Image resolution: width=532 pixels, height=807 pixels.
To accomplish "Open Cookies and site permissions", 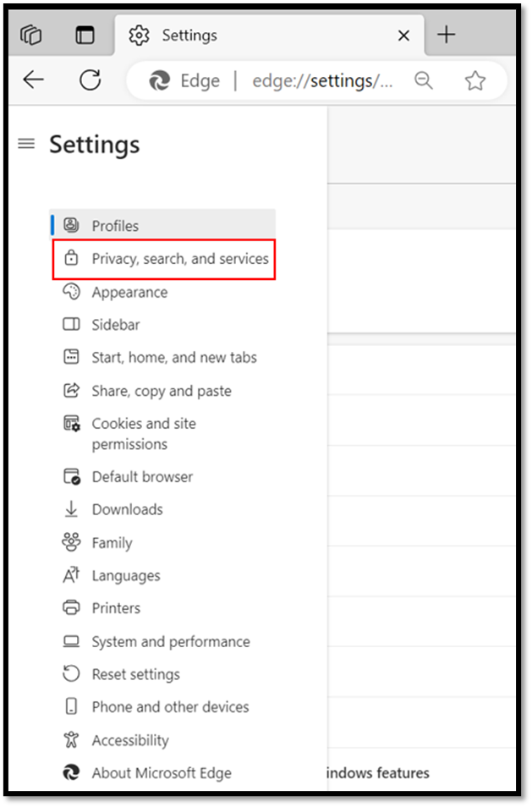I will click(x=143, y=433).
